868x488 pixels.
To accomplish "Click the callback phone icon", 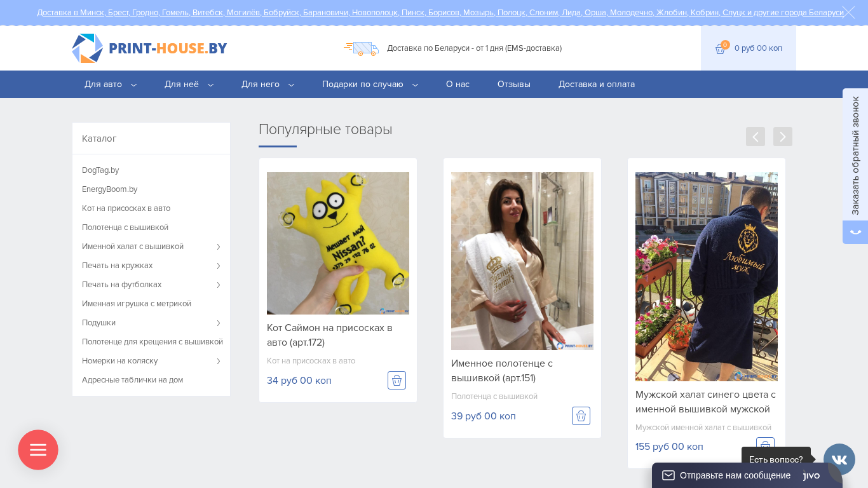I will 855,232.
